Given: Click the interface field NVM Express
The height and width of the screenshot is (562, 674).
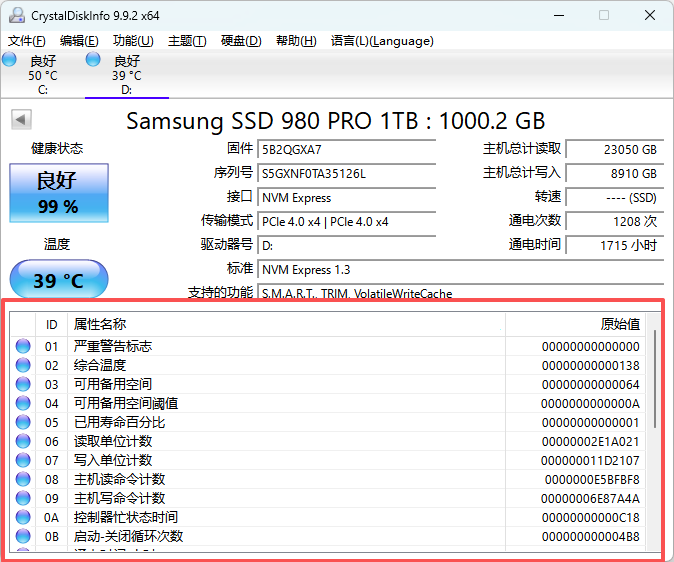Looking at the screenshot, I should click(x=346, y=198).
